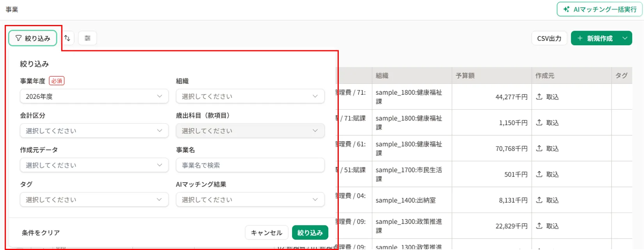Viewport: 644px width, 250px height.
Task: Click the 70,768千円 budget cell
Action: [x=492, y=148]
